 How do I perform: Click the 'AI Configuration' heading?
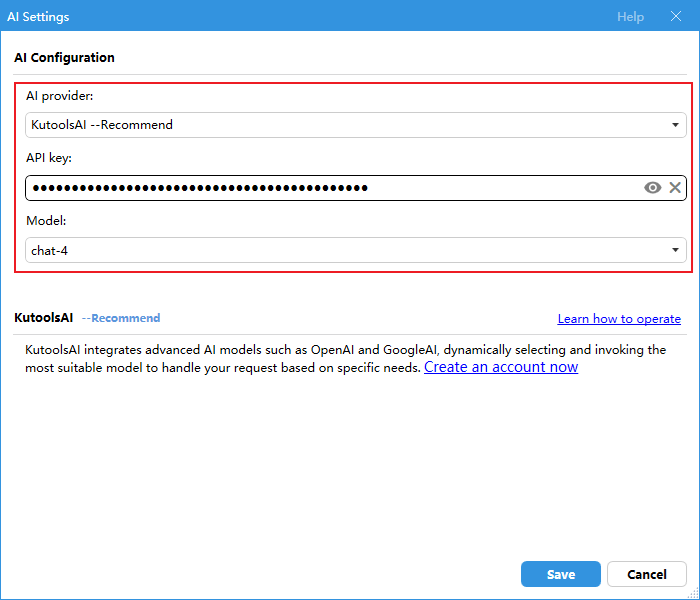coord(64,58)
